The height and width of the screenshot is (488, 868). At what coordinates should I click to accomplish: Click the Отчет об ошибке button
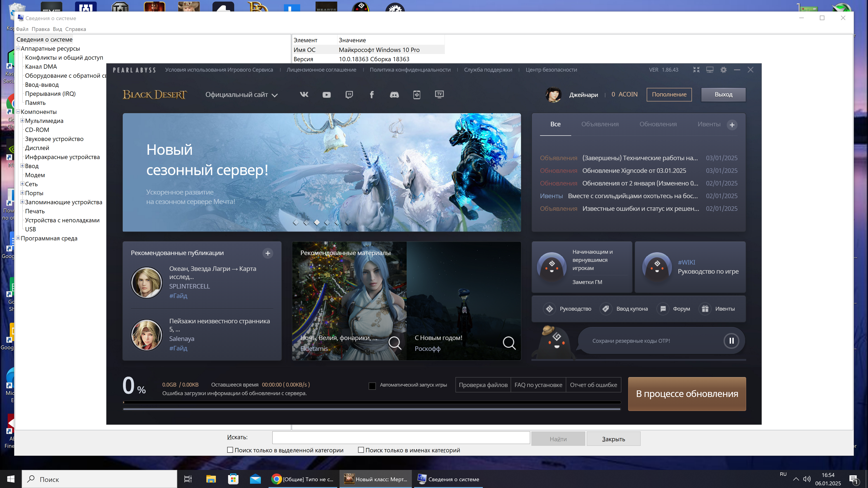593,385
